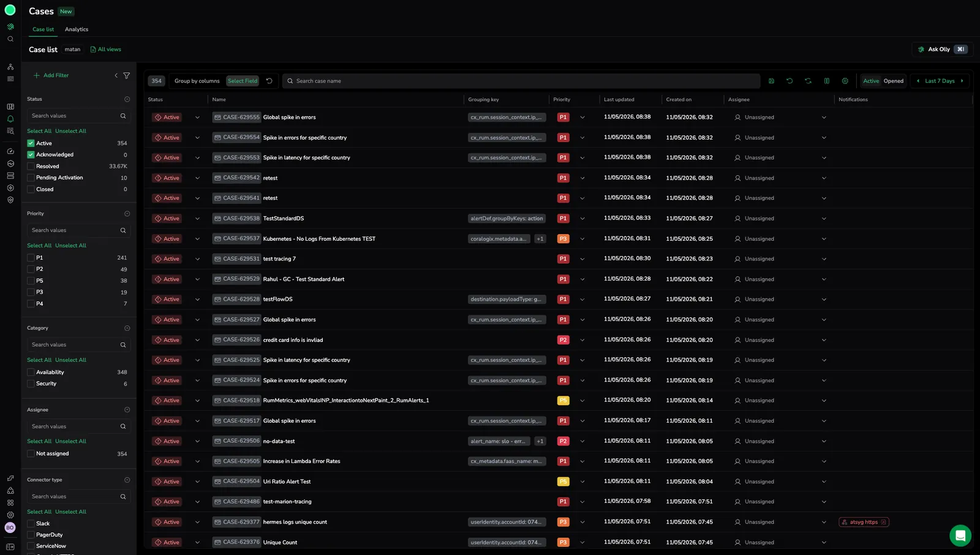Switch to the Case list tab
980x555 pixels.
click(x=43, y=29)
